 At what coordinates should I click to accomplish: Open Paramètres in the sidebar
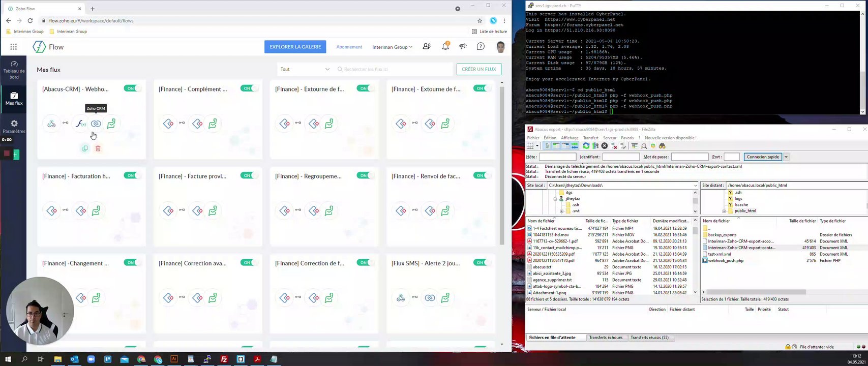pos(14,127)
